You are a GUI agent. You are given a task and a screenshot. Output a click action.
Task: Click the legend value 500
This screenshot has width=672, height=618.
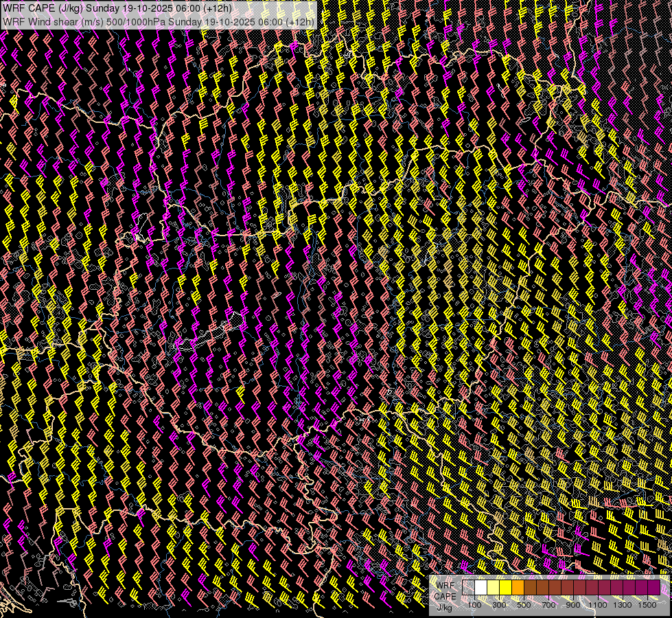(x=524, y=605)
